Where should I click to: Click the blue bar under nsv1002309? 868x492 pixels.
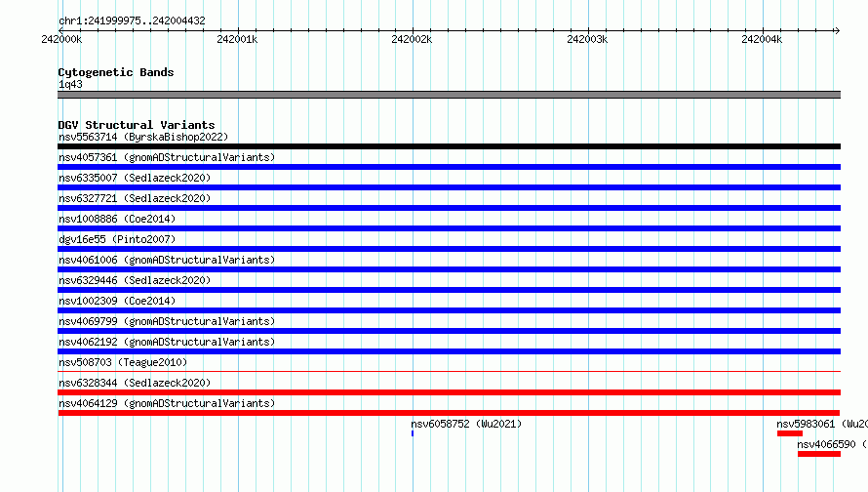(x=449, y=310)
